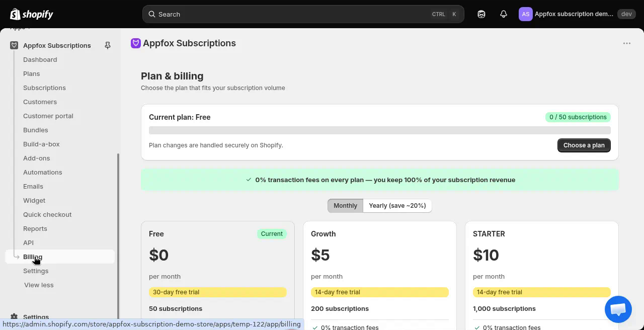Image resolution: width=644 pixels, height=330 pixels.
Task: Click the sidebar vertical scrollbar
Action: 118,236
